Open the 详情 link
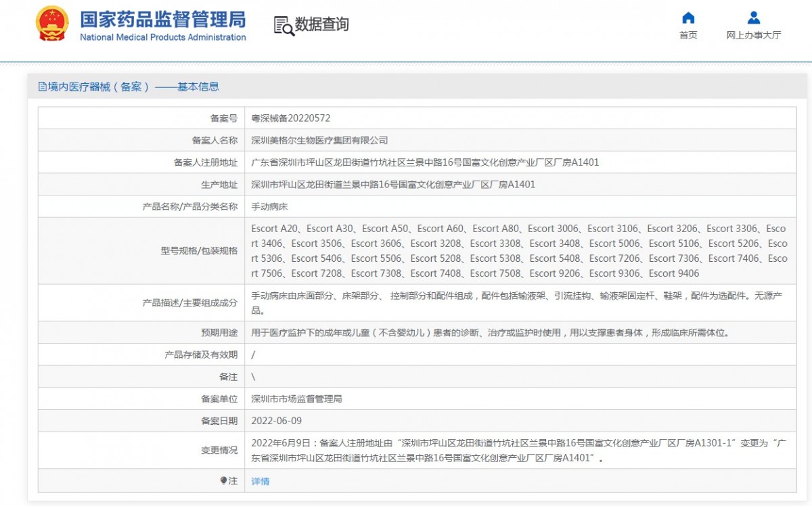The image size is (812, 506). click(261, 482)
